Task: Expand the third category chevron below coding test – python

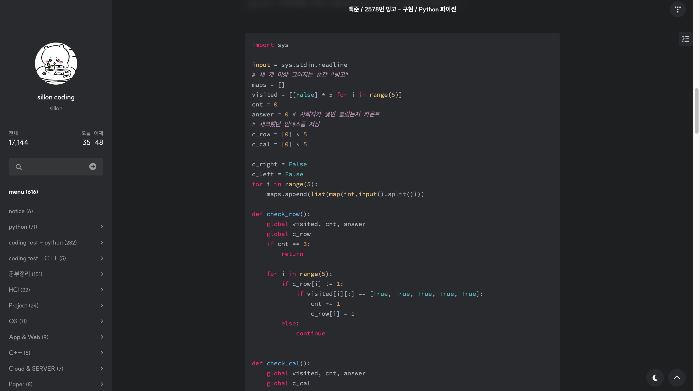Action: (x=102, y=258)
